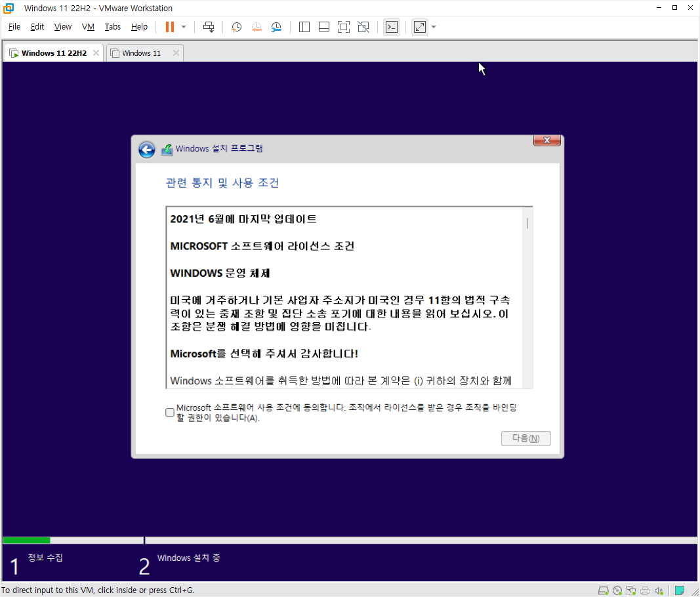Open the Edit menu
Screen dimensions: 700x597
pos(37,27)
